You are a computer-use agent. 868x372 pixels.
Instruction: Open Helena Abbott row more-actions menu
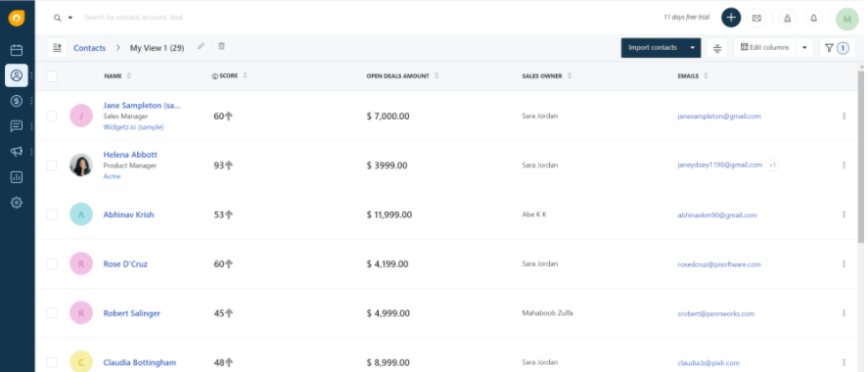point(844,165)
